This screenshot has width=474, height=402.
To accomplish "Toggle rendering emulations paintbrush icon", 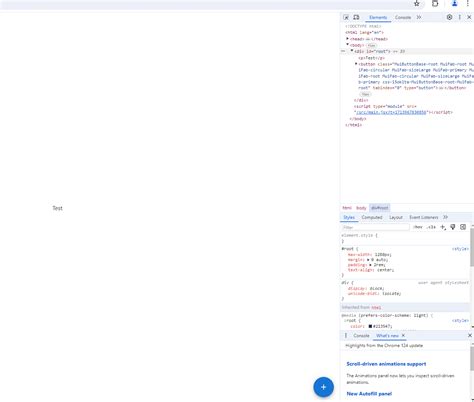I will click(x=453, y=227).
